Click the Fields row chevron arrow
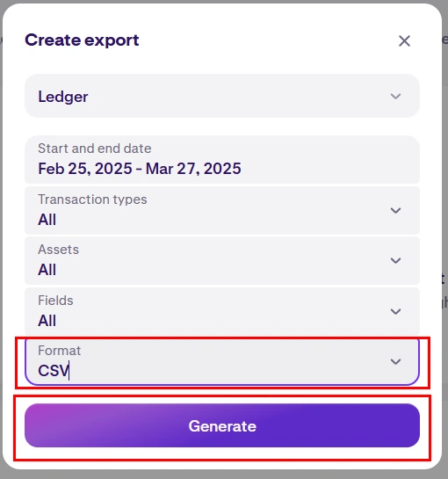 click(395, 311)
